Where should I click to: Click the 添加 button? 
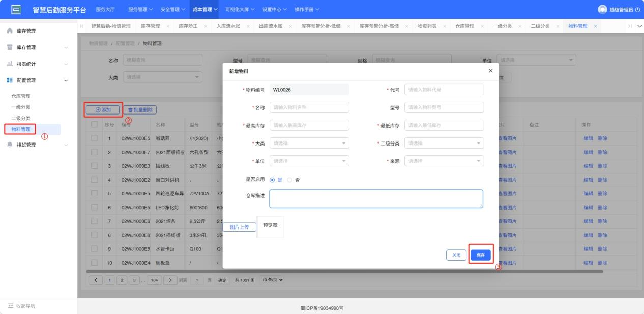[x=103, y=109]
